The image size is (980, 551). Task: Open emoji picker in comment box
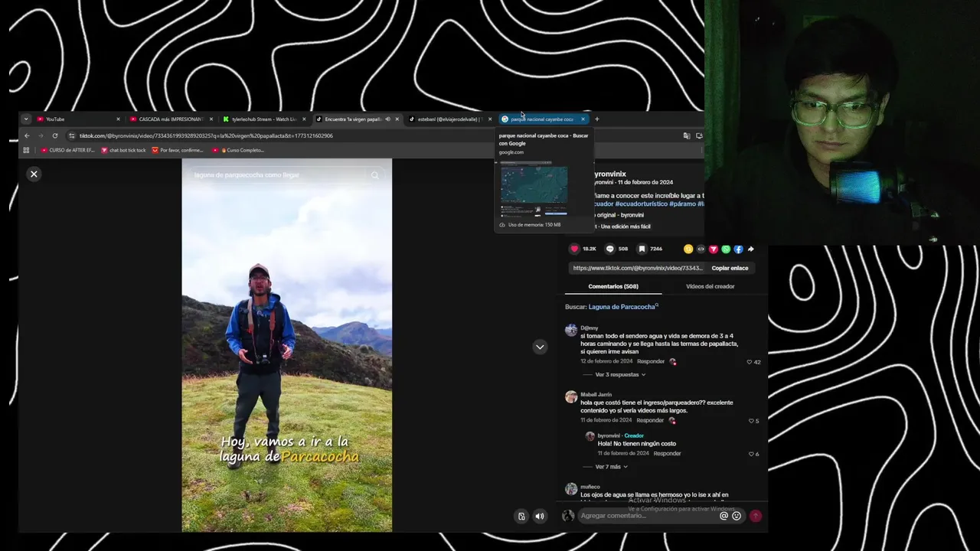[737, 516]
